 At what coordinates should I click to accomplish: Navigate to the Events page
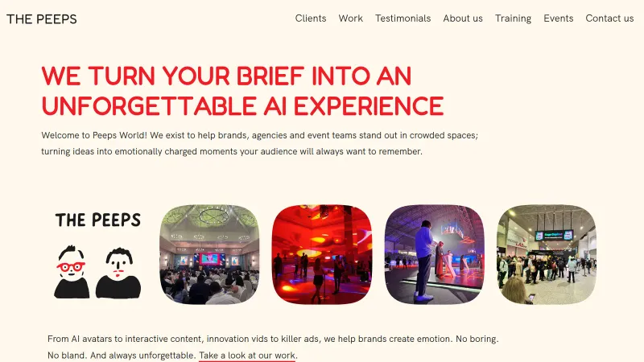(x=558, y=19)
